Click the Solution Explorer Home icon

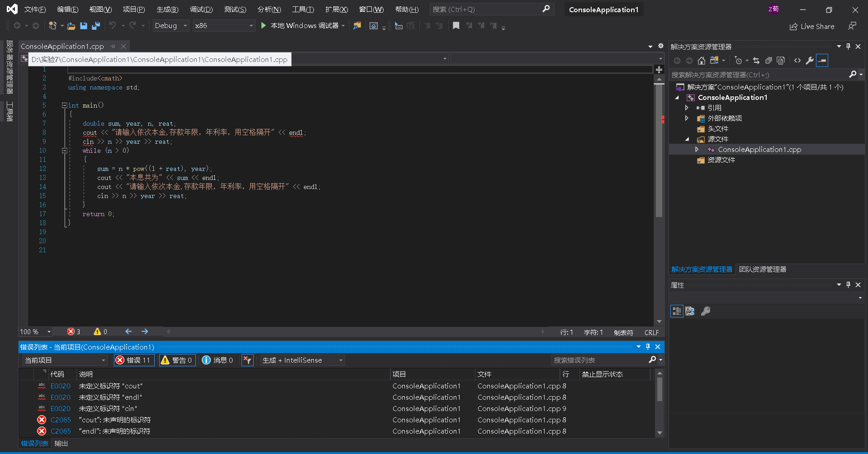[702, 61]
